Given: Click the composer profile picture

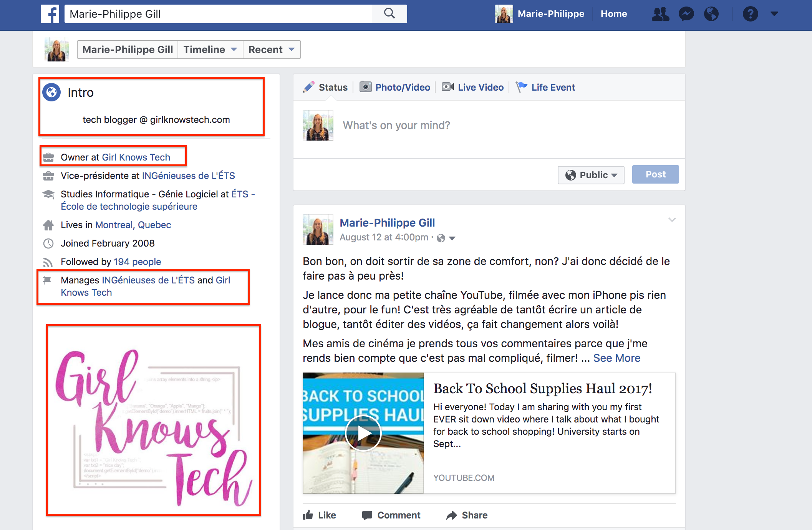Looking at the screenshot, I should click(x=318, y=125).
